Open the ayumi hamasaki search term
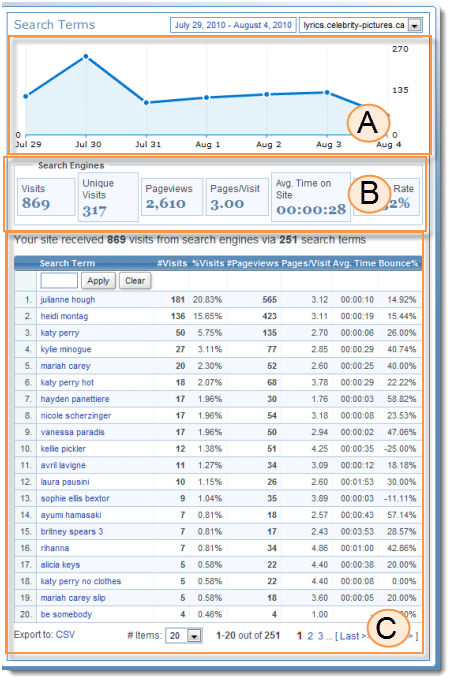This screenshot has height=684, width=454. (x=71, y=515)
